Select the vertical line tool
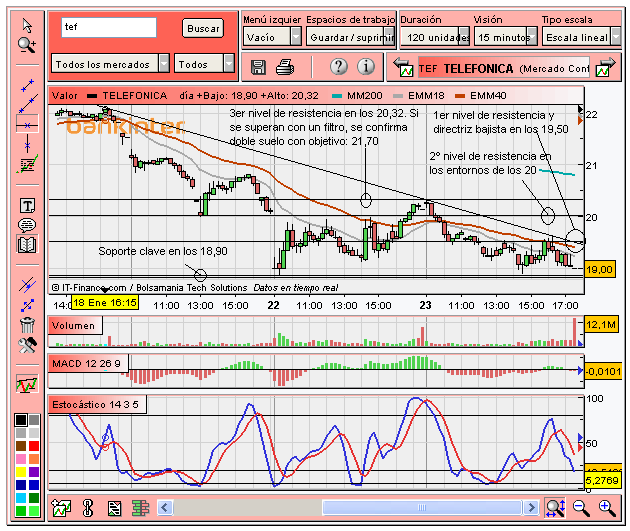This screenshot has height=531, width=630. point(27,144)
